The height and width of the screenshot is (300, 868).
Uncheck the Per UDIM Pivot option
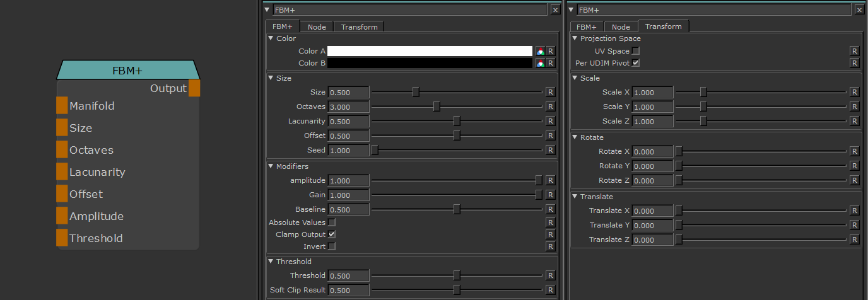(x=636, y=63)
